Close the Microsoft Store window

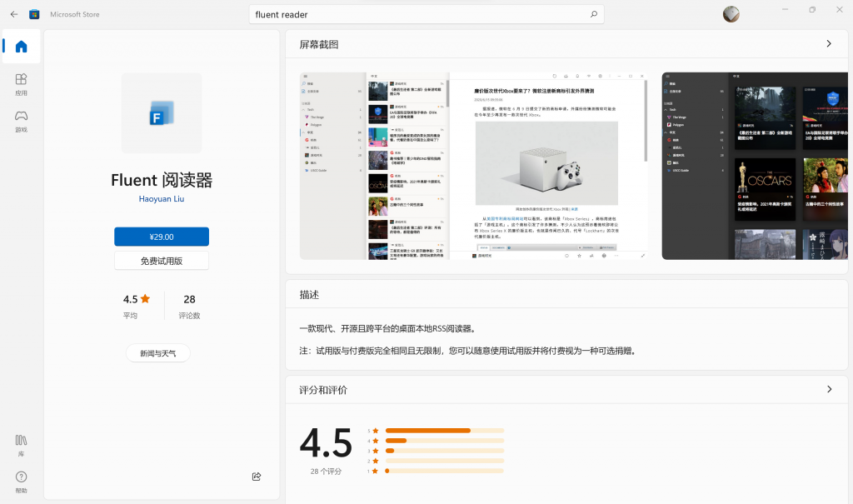click(839, 10)
